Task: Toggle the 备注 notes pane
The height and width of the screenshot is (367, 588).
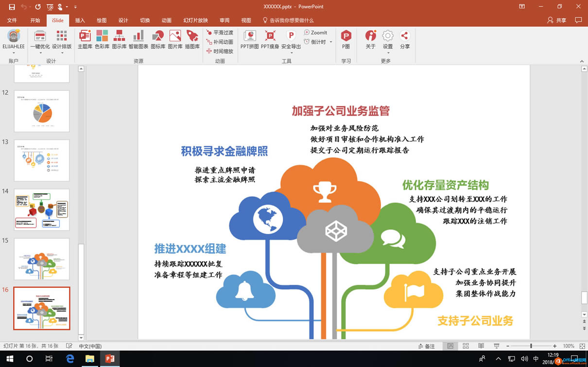Action: [427, 346]
